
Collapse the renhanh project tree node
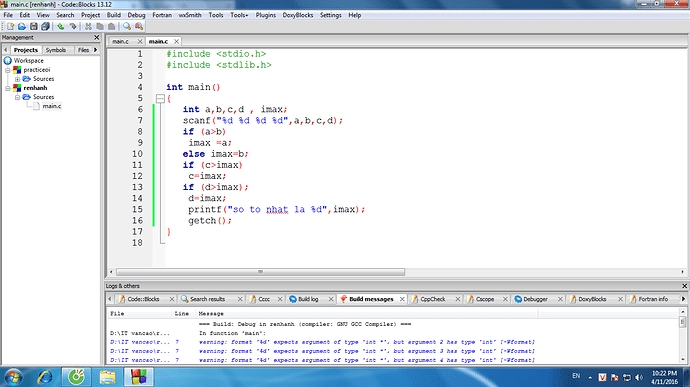coord(7,88)
